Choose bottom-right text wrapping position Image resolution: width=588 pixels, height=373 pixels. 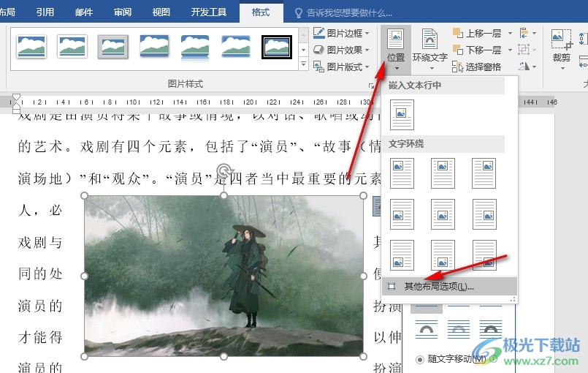(484, 255)
